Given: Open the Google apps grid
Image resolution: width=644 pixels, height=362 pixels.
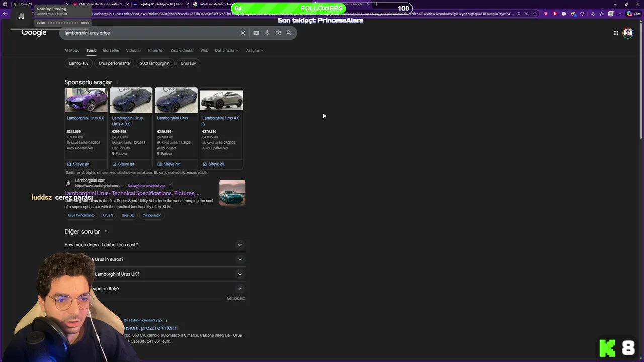Looking at the screenshot, I should (616, 33).
